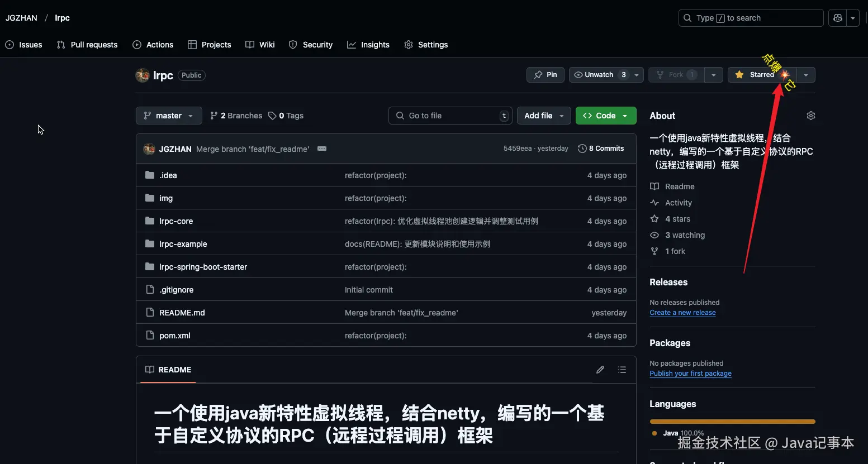Click 'Create a new release' link
868x464 pixels.
(x=682, y=313)
